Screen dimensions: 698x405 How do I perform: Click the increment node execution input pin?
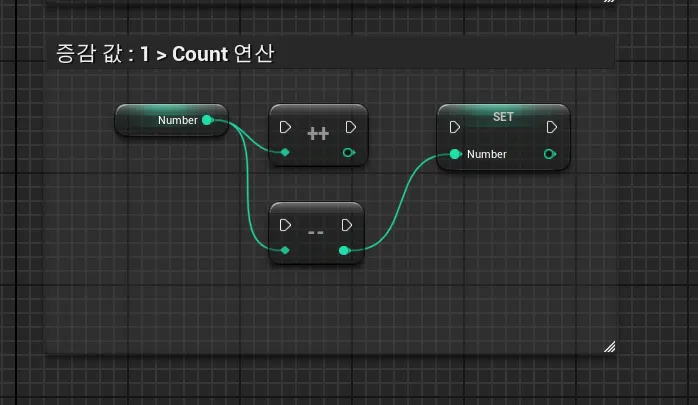285,127
